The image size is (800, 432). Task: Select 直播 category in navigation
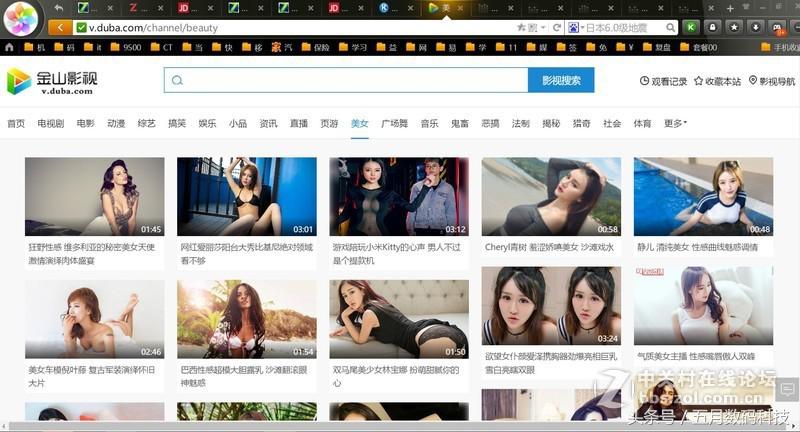click(299, 123)
